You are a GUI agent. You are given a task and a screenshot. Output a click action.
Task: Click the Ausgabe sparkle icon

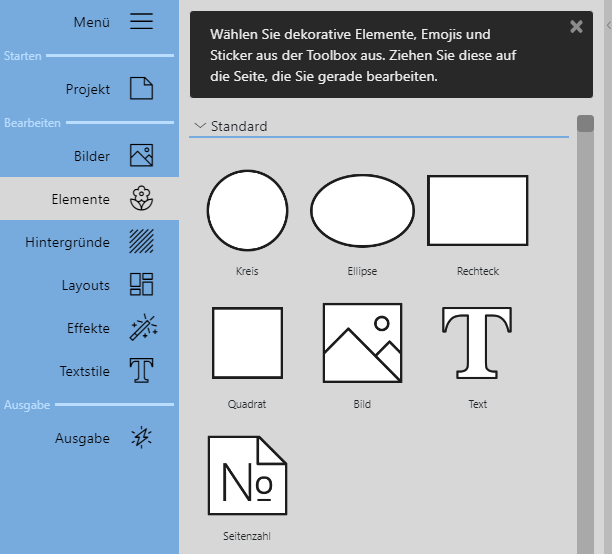[141, 438]
